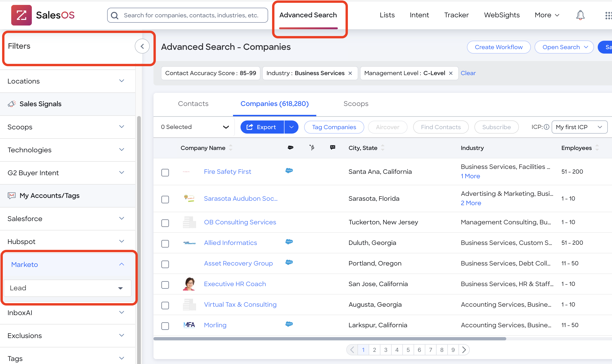Click the SalesOS Z logo icon
The image size is (612, 364).
pyautogui.click(x=21, y=15)
